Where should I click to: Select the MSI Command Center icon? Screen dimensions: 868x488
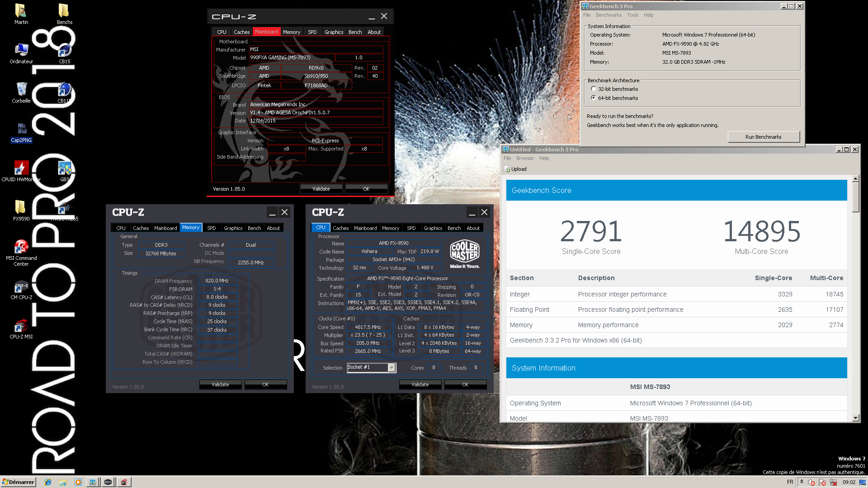click(21, 253)
